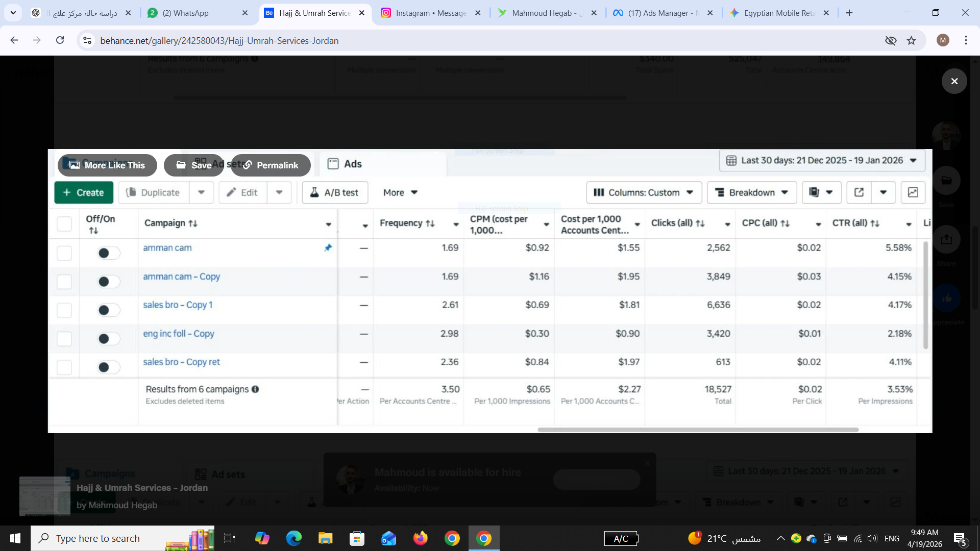
Task: Click the info icon next to Results
Action: (255, 389)
